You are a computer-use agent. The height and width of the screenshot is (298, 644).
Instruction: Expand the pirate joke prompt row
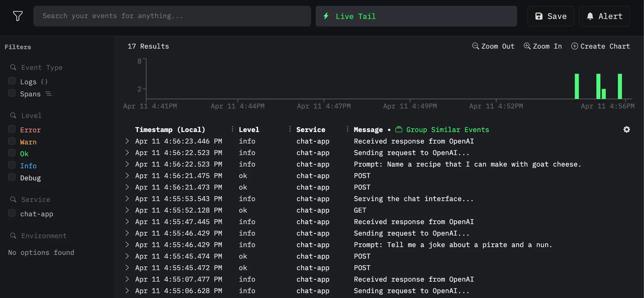[127, 245]
